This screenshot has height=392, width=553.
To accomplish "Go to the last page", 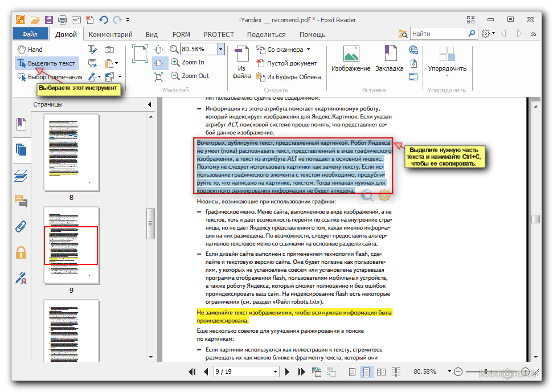I will point(301,371).
